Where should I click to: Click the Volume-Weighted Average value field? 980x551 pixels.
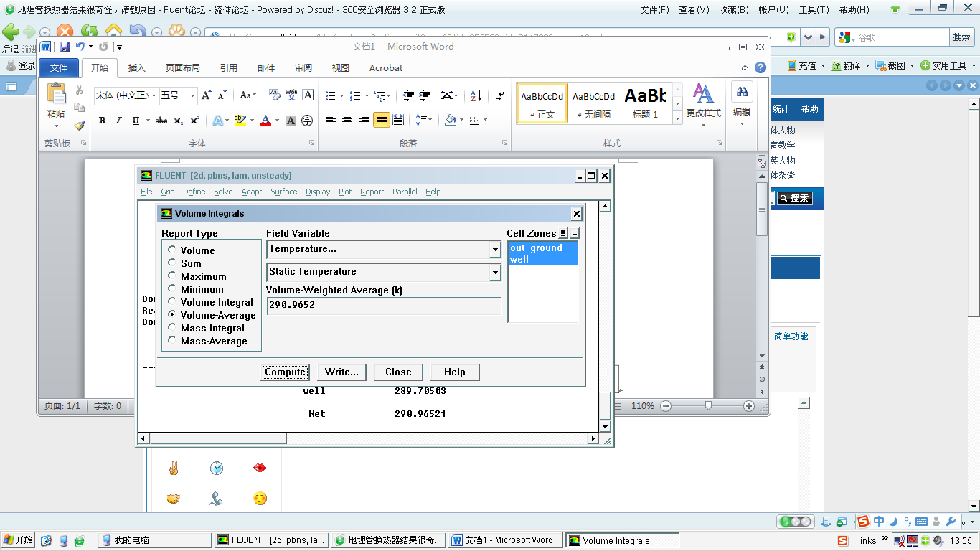pos(383,305)
